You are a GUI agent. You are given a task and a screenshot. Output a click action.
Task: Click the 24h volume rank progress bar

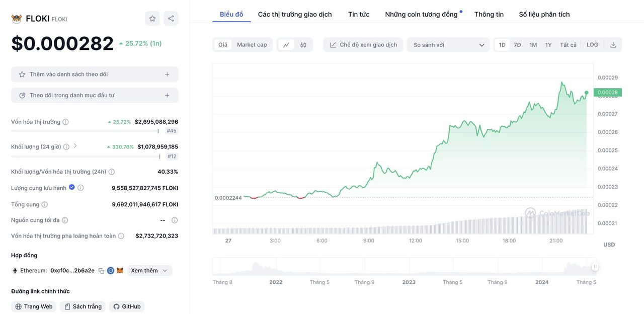[85, 156]
